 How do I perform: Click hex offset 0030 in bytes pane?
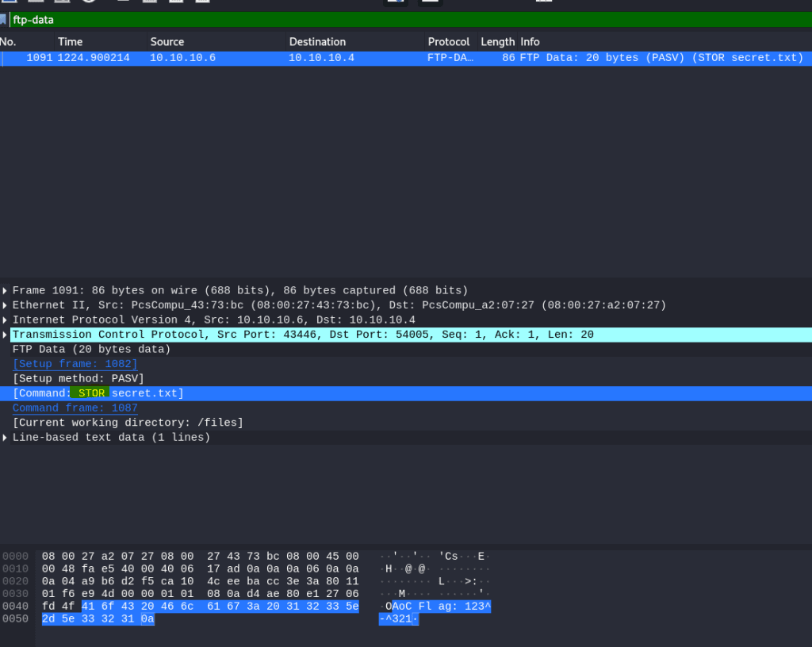[x=16, y=594]
